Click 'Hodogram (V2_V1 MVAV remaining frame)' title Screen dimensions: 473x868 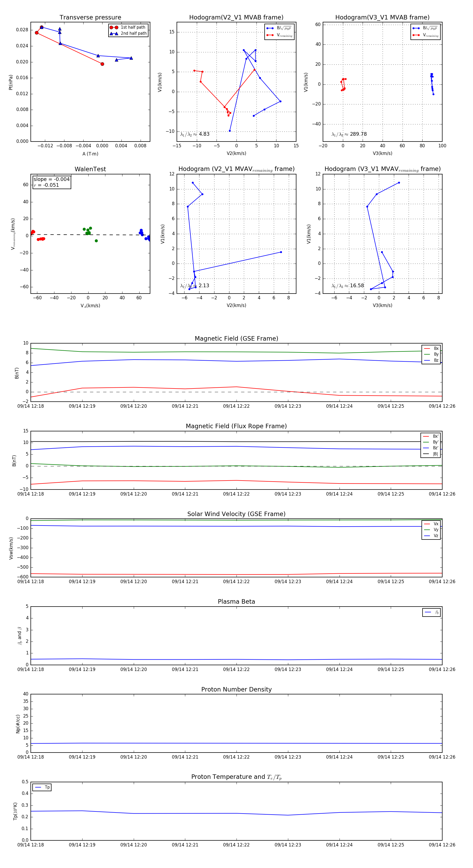tap(236, 169)
